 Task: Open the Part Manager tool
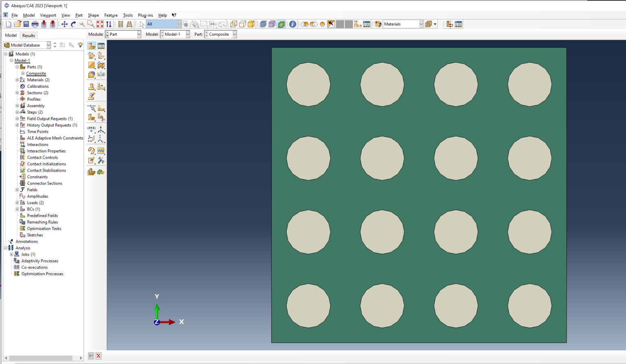click(x=101, y=46)
